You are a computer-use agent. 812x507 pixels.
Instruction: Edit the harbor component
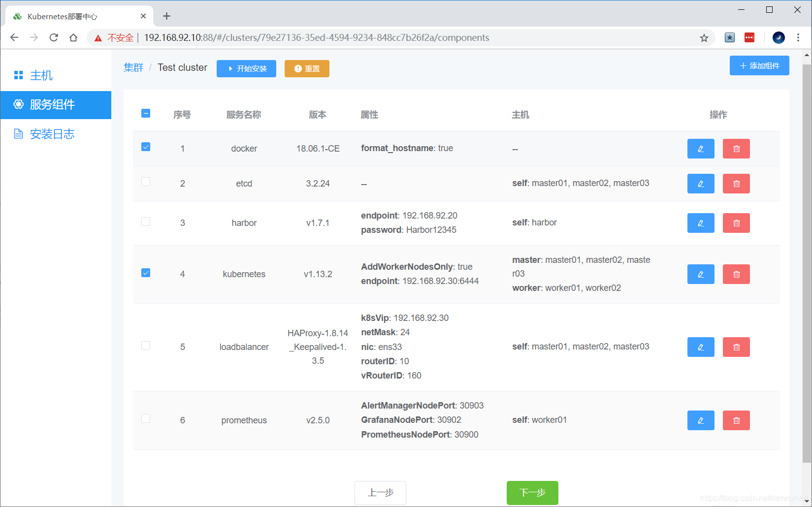point(701,223)
